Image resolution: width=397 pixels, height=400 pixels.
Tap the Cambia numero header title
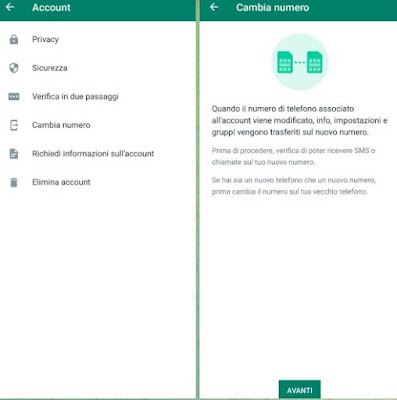pos(272,7)
